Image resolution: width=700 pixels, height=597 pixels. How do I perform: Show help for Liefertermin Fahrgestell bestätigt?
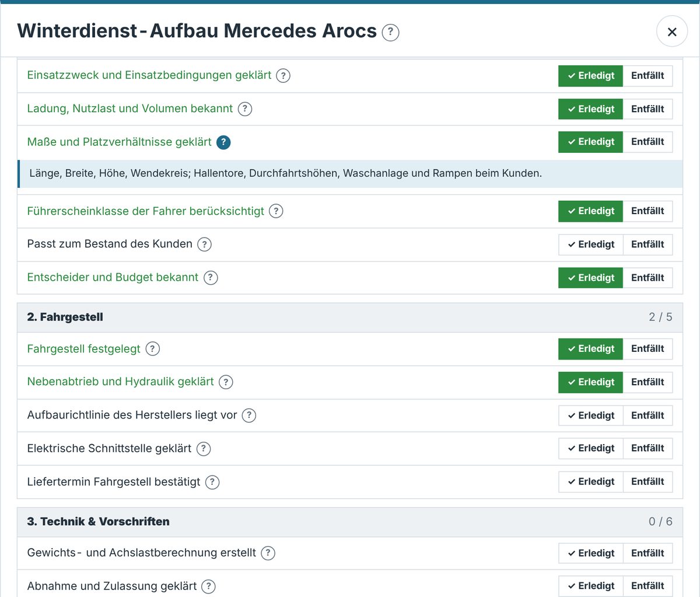coord(212,482)
